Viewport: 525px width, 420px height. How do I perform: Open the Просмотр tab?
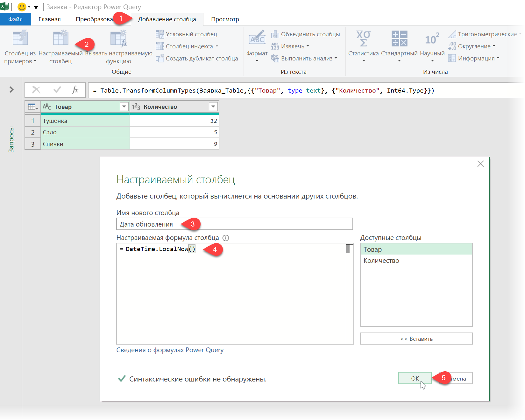tap(225, 19)
